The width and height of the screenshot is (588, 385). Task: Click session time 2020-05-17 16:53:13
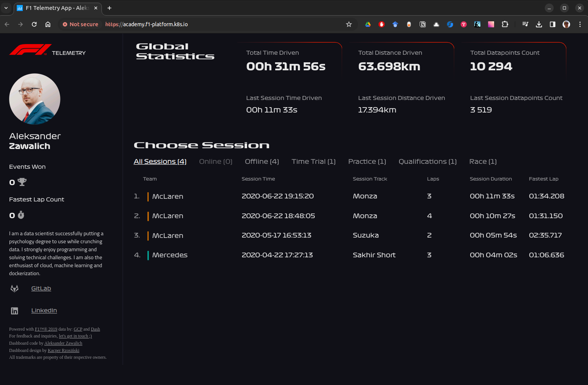tap(276, 235)
